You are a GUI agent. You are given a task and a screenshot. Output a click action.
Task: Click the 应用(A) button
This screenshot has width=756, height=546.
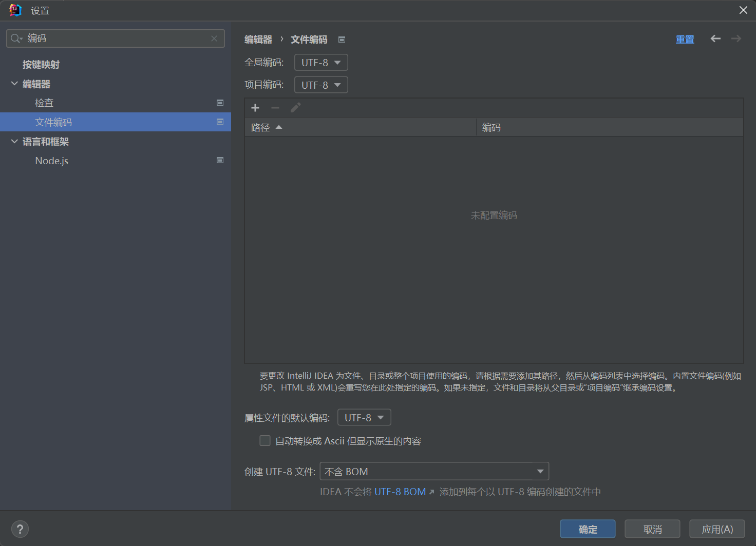(716, 529)
